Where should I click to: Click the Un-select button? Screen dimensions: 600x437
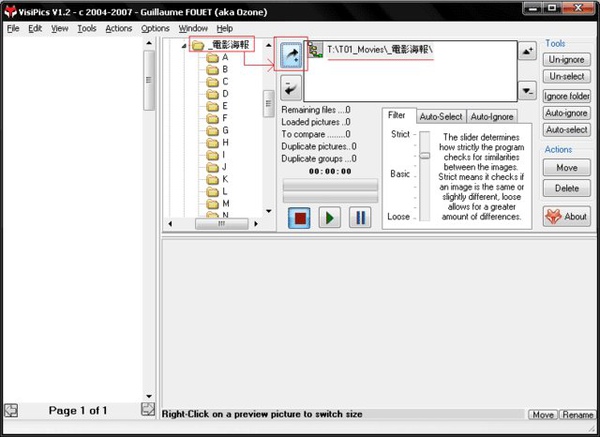coord(566,77)
